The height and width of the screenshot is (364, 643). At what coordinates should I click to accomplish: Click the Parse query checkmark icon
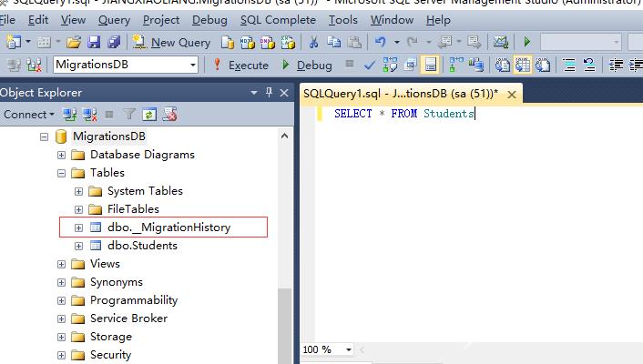(x=370, y=65)
